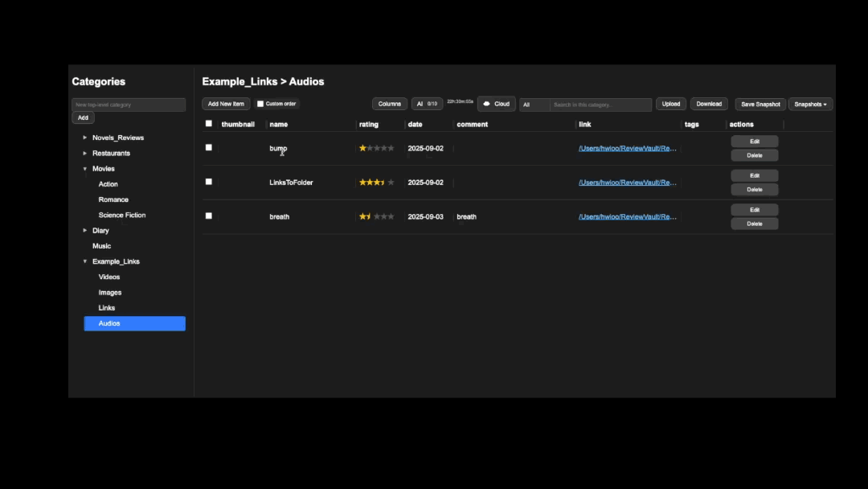
Task: Select the Science Fiction subcategory
Action: [x=121, y=215]
